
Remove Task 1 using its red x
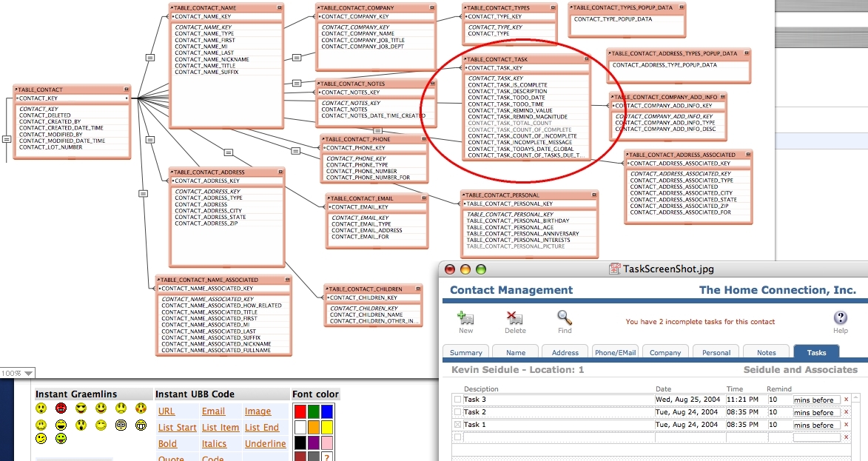[846, 425]
